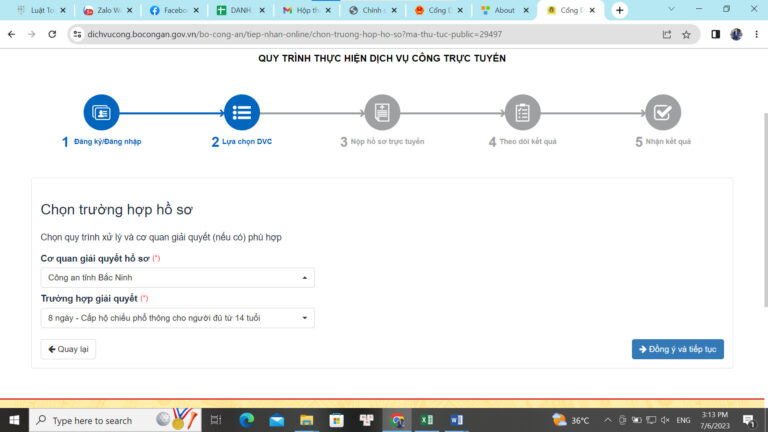Open the Chrome three-dot menu

(756, 34)
